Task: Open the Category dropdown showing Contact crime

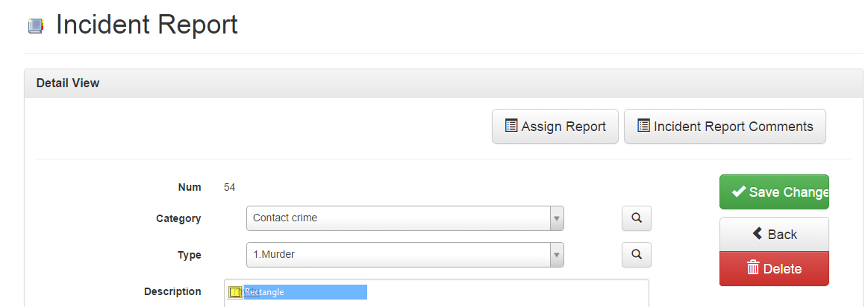Action: tap(405, 218)
